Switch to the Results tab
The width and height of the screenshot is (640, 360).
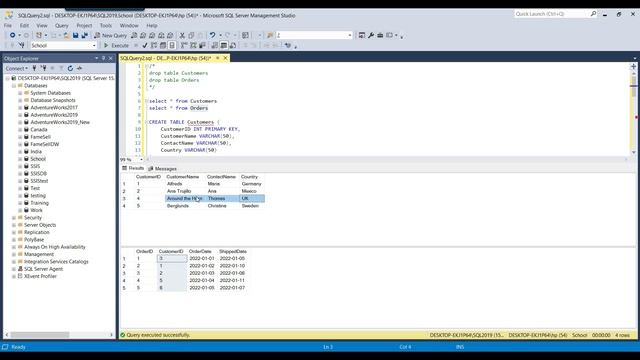133,168
